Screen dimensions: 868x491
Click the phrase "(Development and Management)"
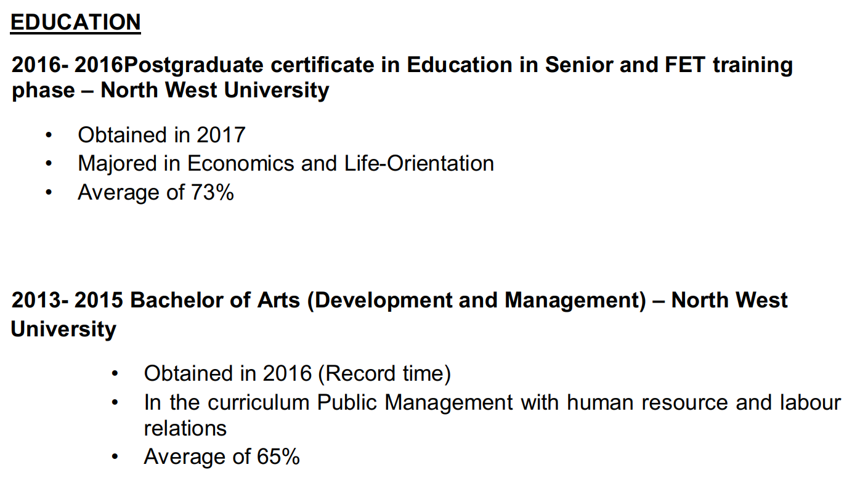click(x=476, y=300)
